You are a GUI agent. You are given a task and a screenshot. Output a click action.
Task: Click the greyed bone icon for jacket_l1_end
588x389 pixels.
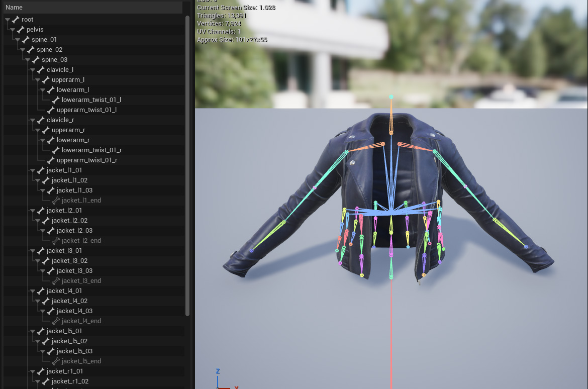pos(56,201)
